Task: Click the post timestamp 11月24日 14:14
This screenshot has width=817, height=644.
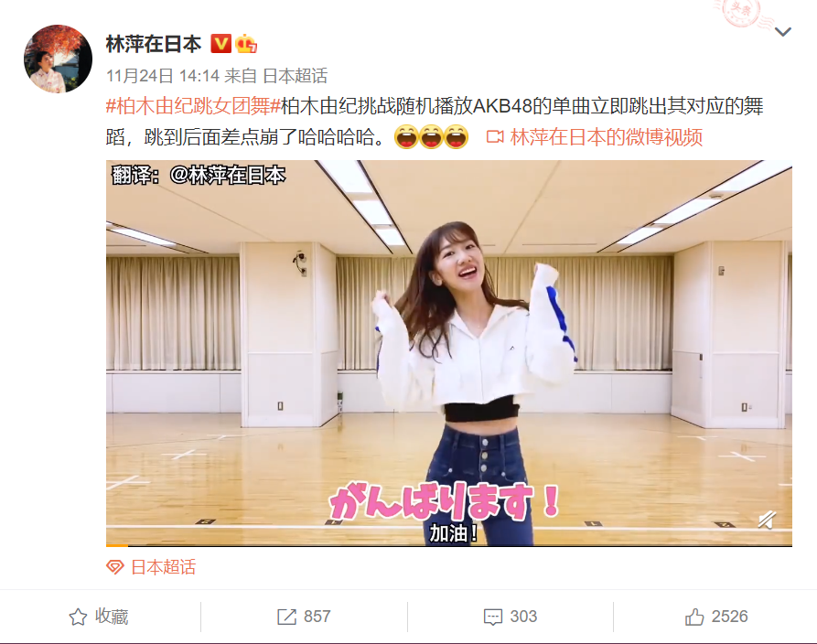Action: click(163, 76)
